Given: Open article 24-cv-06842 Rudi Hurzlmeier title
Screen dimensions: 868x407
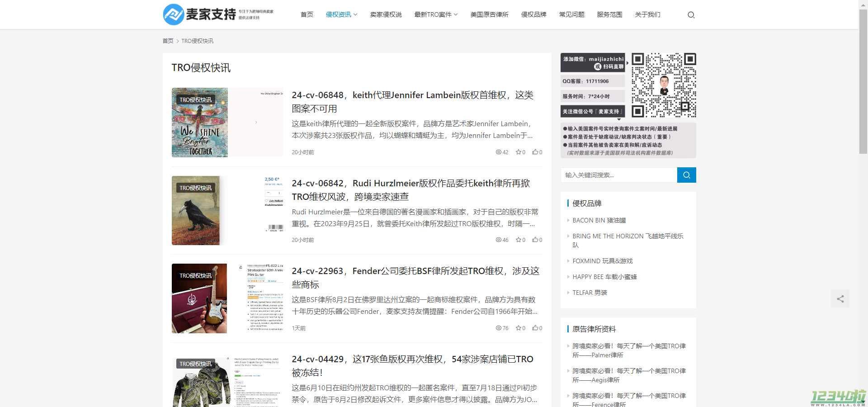Looking at the screenshot, I should pos(410,190).
